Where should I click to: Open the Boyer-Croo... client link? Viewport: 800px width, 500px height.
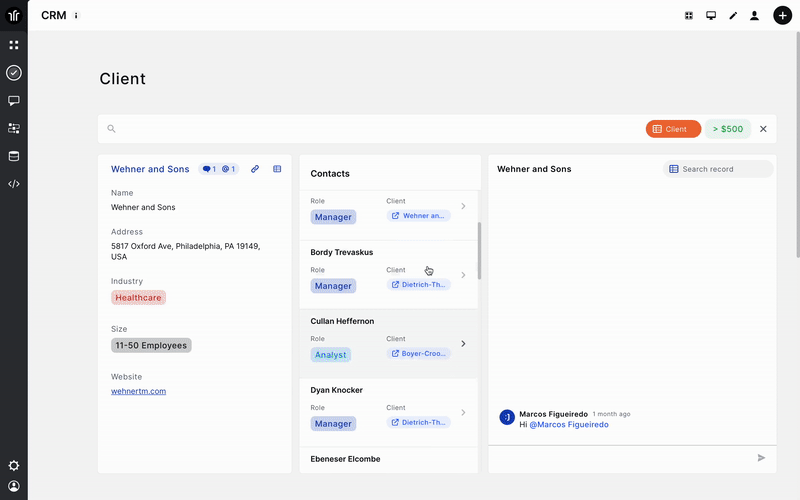(x=418, y=354)
